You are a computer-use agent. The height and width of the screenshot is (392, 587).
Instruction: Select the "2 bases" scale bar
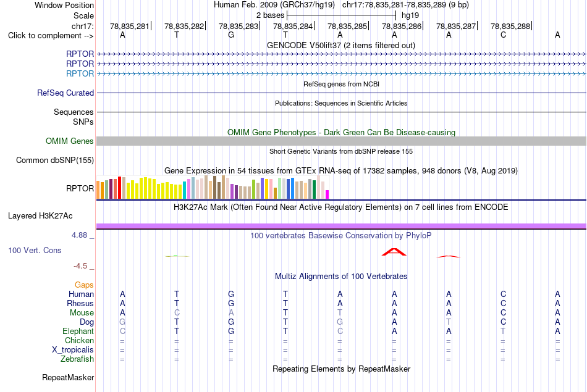point(341,15)
